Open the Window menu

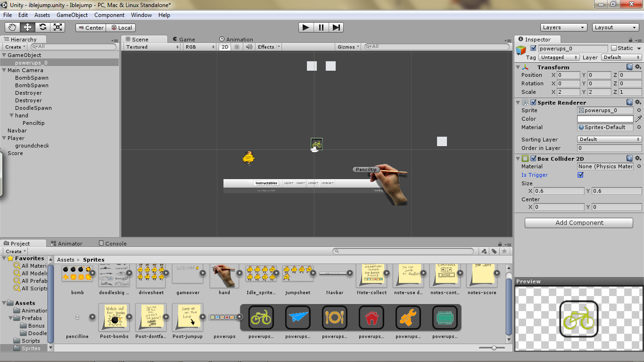tap(141, 15)
